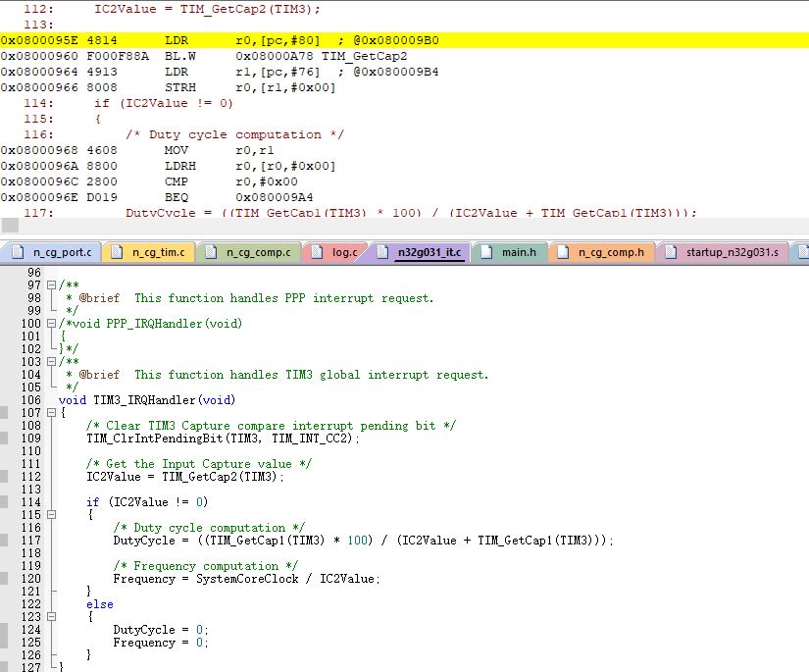This screenshot has height=672, width=809.
Task: Select the STRH r0,[r1,#0x00] disassembly line
Action: [168, 87]
